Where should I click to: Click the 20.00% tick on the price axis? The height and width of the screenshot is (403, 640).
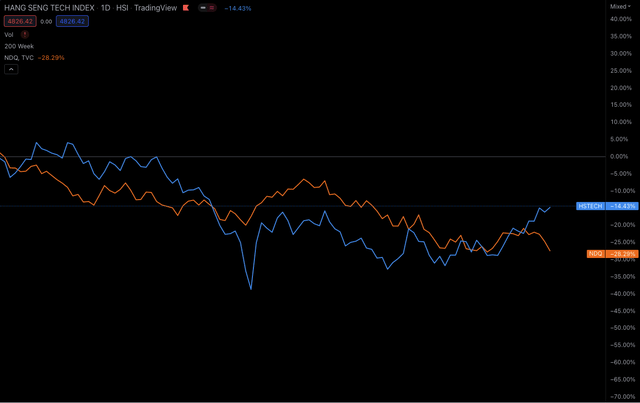click(621, 88)
